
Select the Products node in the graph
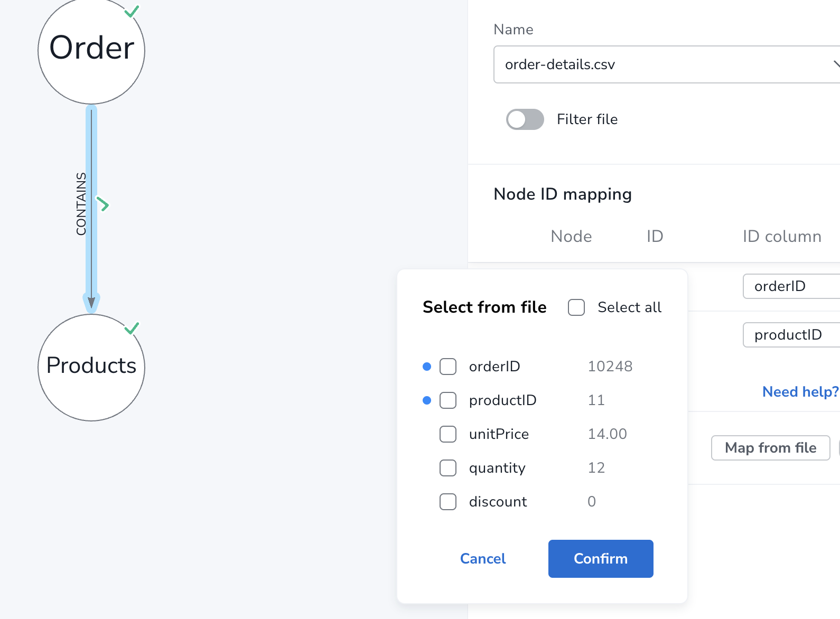91,368
